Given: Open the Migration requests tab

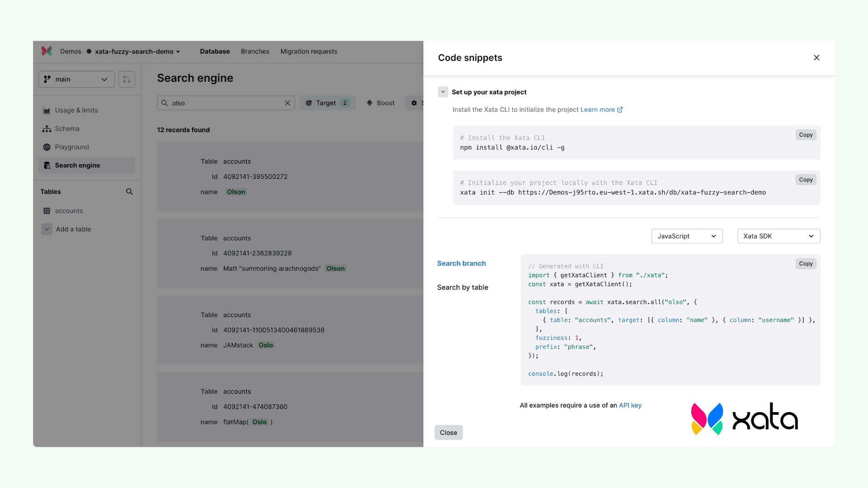Looking at the screenshot, I should (309, 52).
